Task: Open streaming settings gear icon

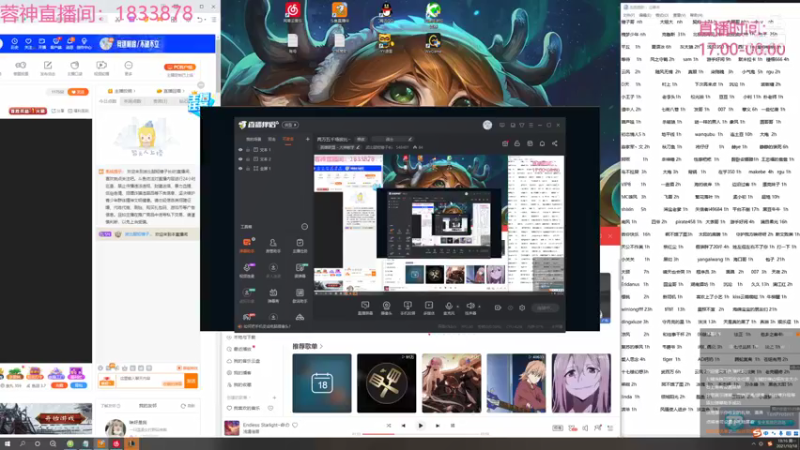Action: pos(521,308)
